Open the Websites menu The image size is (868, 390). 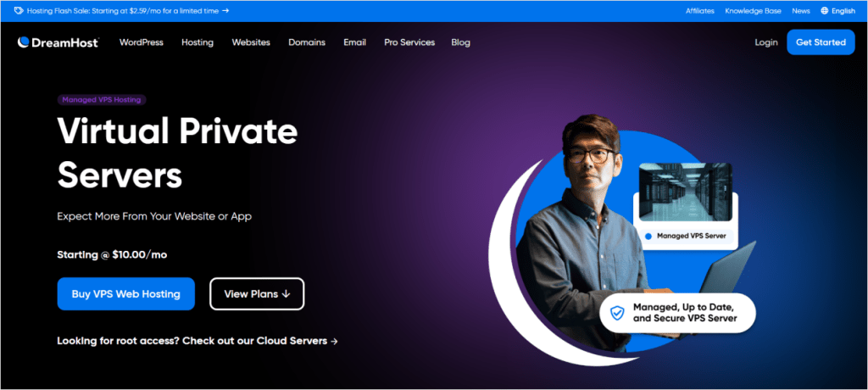(x=251, y=42)
